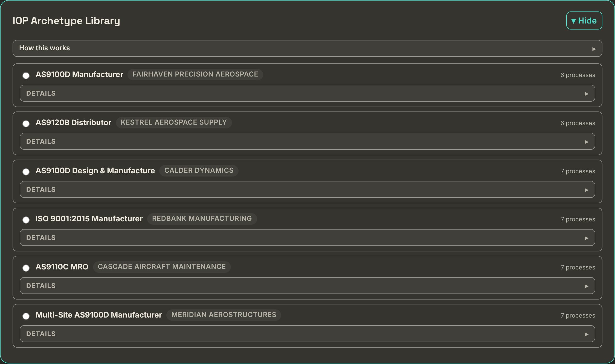Expand the How this works section
Image resolution: width=615 pixels, height=364 pixels.
(307, 48)
